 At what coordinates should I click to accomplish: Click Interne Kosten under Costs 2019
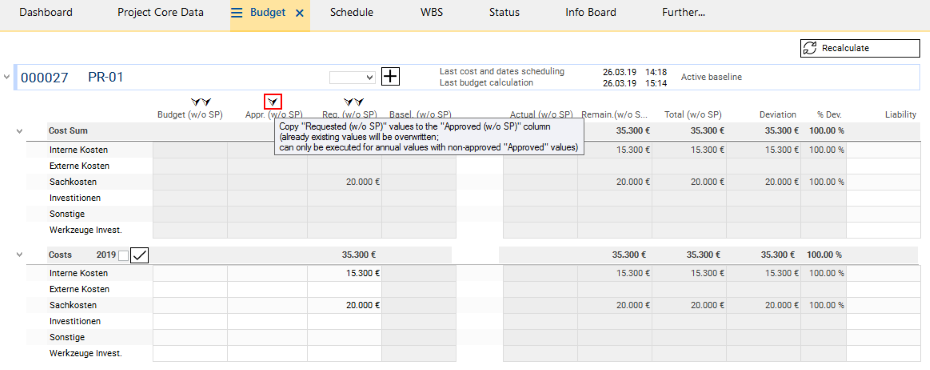point(78,273)
